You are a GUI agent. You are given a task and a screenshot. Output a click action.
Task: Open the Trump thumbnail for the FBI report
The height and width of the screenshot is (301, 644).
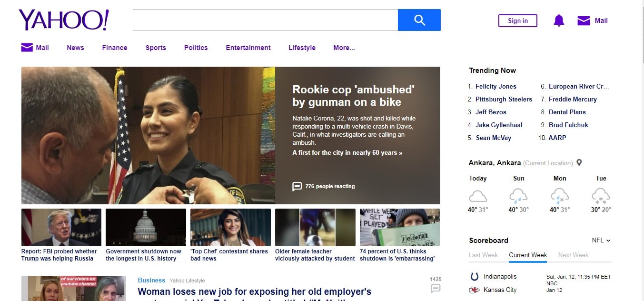pyautogui.click(x=61, y=227)
